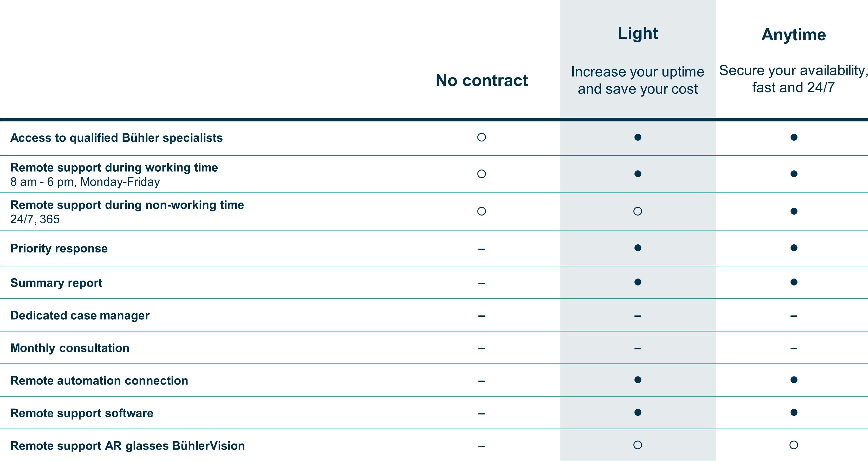Click Anytime dash in Monthly consultation row

[794, 348]
